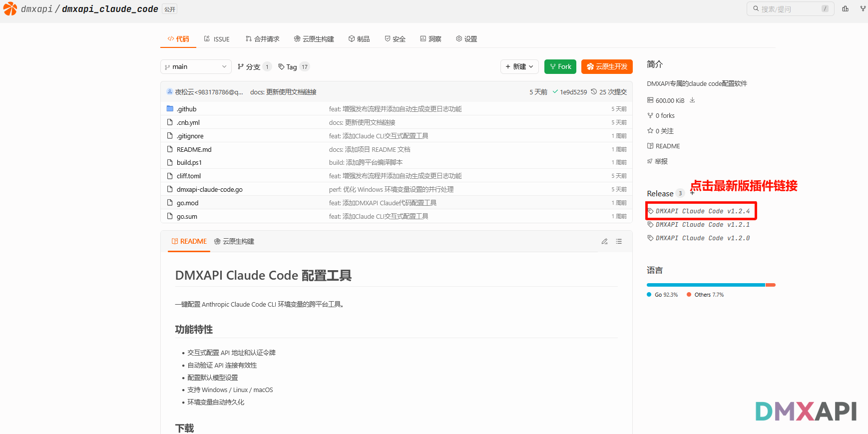Open commit history via 25 次提交 icon
The height and width of the screenshot is (434, 868).
594,92
